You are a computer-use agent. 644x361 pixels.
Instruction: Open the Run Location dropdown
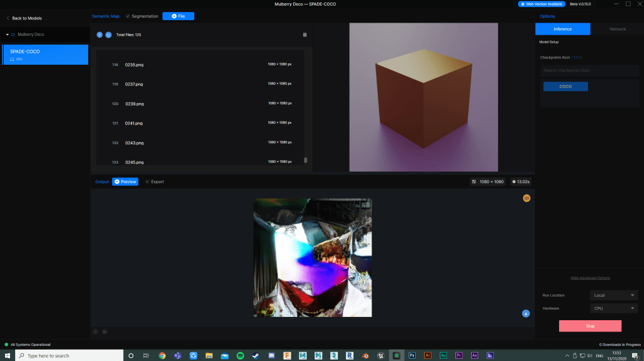[x=614, y=295]
